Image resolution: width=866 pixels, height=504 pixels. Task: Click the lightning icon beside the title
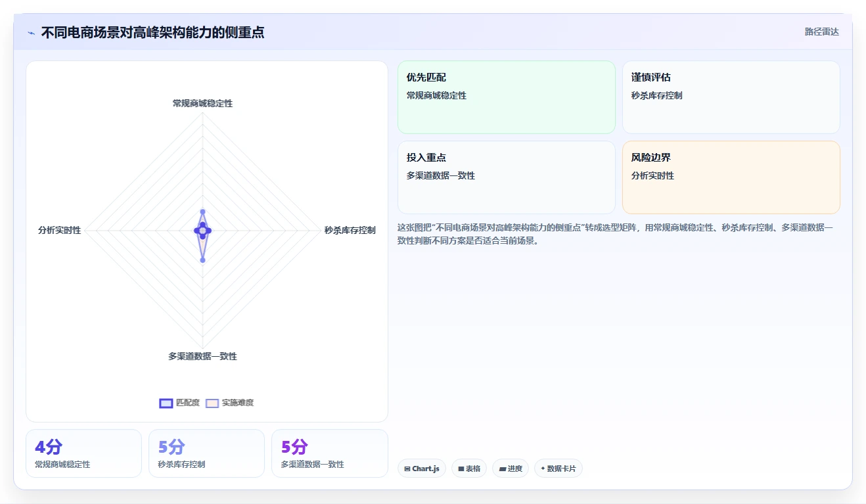tap(32, 33)
